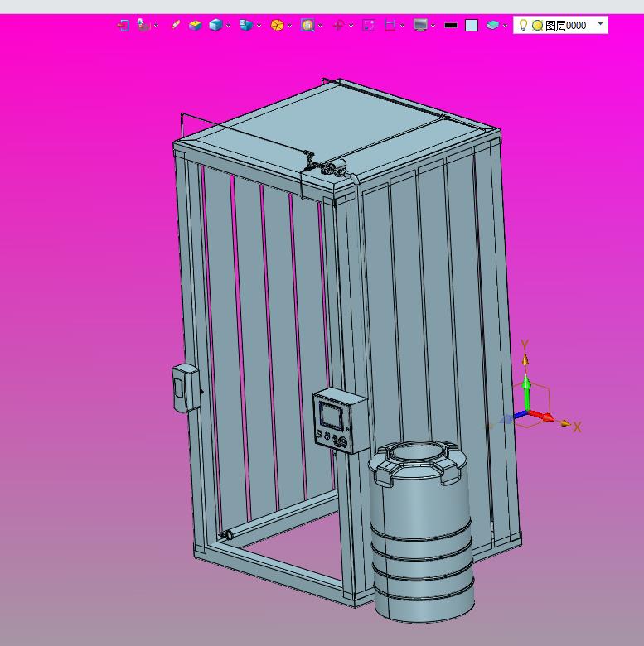Open the zoom tool dropdown arrow

point(321,26)
